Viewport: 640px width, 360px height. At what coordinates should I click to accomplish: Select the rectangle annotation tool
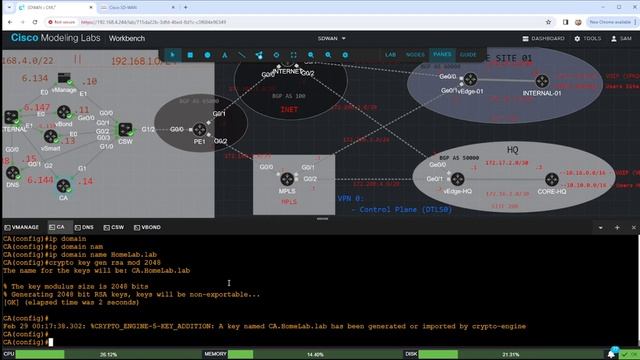190,55
